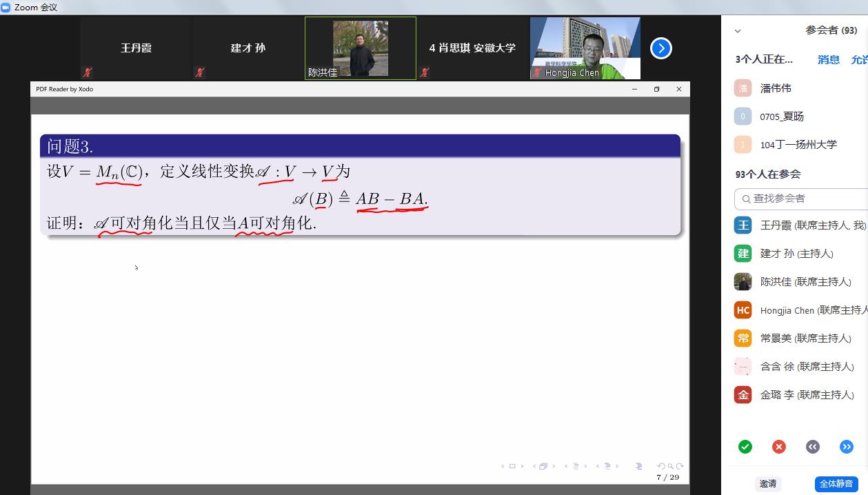This screenshot has width=868, height=495.
Task: Click the '邀请' invite button
Action: (767, 484)
